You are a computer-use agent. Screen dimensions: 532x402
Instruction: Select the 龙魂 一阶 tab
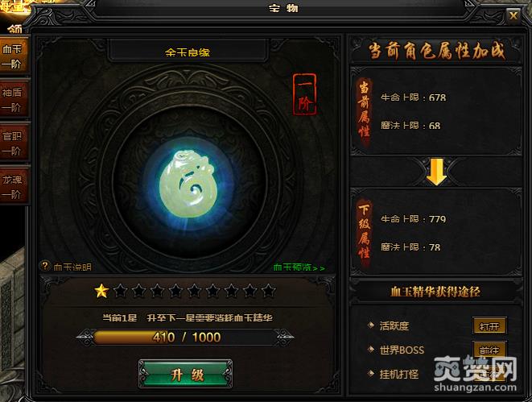click(x=13, y=187)
